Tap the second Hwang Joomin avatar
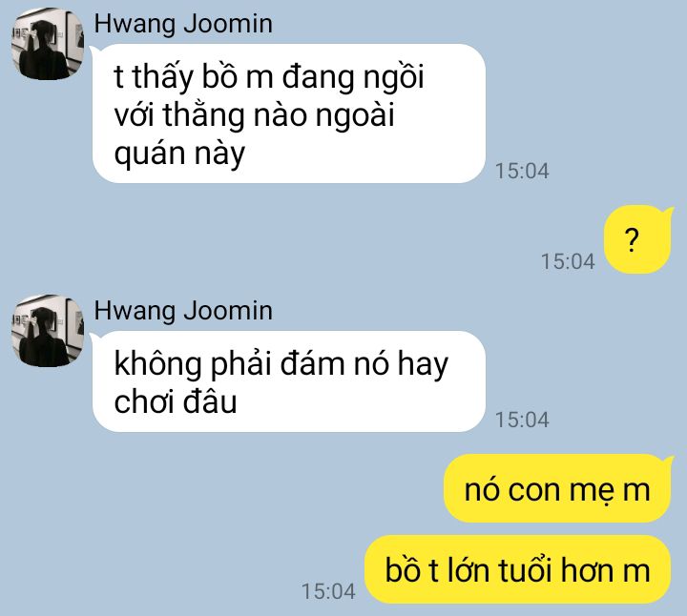Image resolution: width=687 pixels, height=616 pixels. [x=48, y=331]
